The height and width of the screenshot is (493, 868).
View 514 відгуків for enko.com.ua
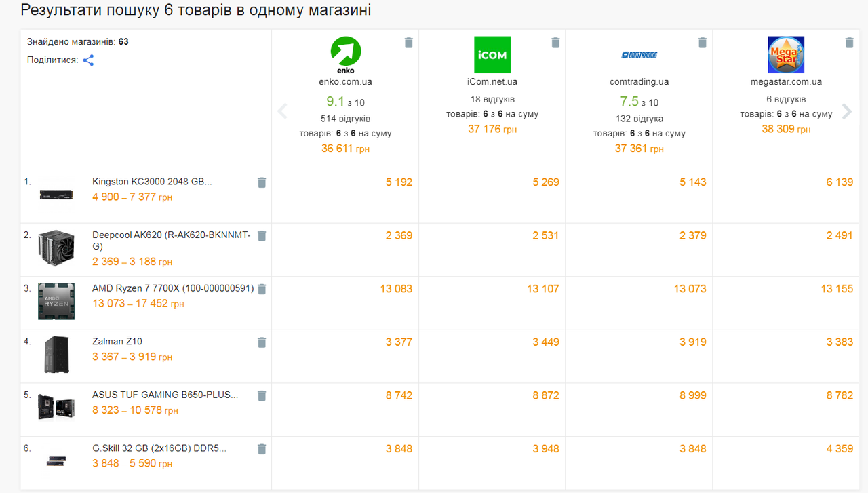pos(345,119)
